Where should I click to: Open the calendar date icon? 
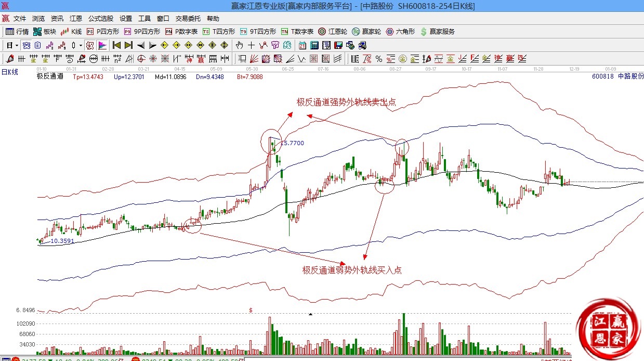pos(302,45)
